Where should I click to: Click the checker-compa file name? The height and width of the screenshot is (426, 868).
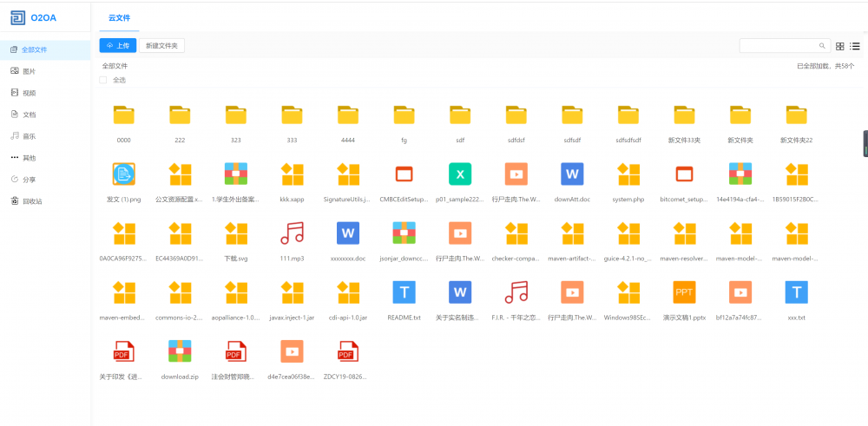coord(516,259)
